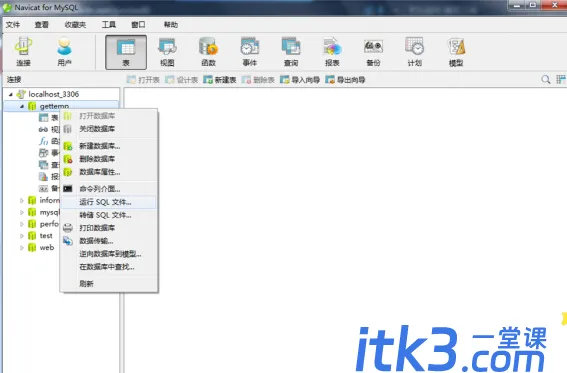Screen dimensions: 567x373
Task: Choose 在数据库中查找... from context menu
Action: pos(109,267)
